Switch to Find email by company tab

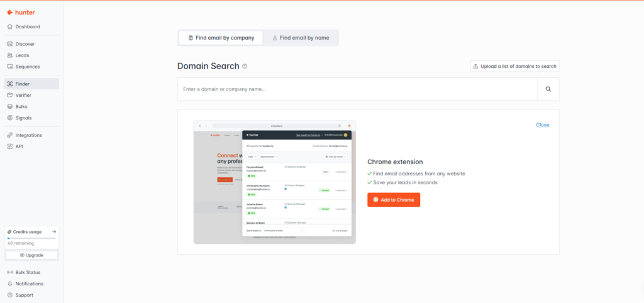point(221,38)
